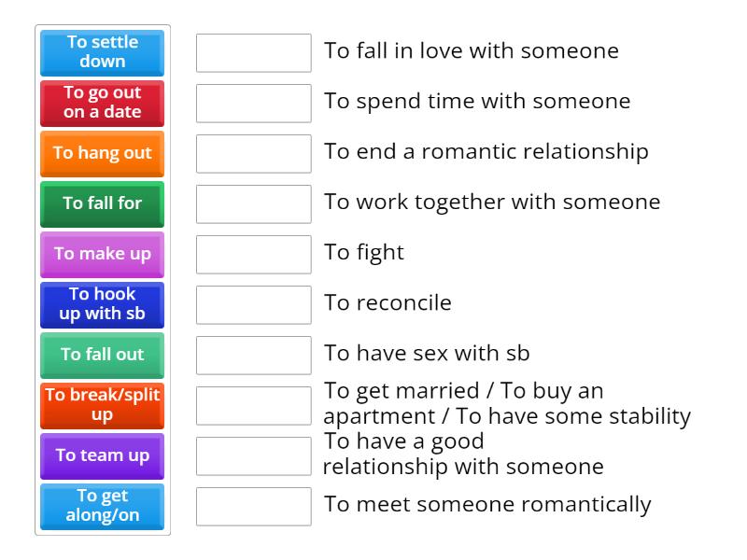
Task: Choose the 'To hook up with sb' tile
Action: pyautogui.click(x=102, y=303)
